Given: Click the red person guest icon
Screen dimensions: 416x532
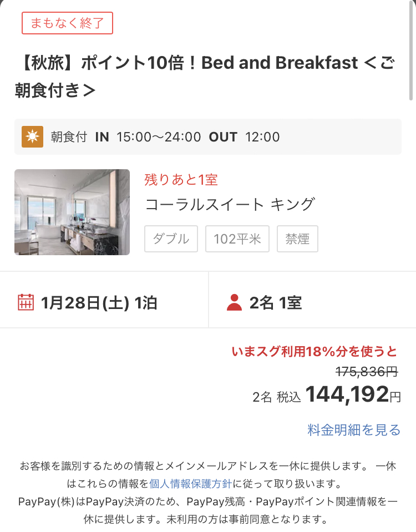Looking at the screenshot, I should (234, 302).
